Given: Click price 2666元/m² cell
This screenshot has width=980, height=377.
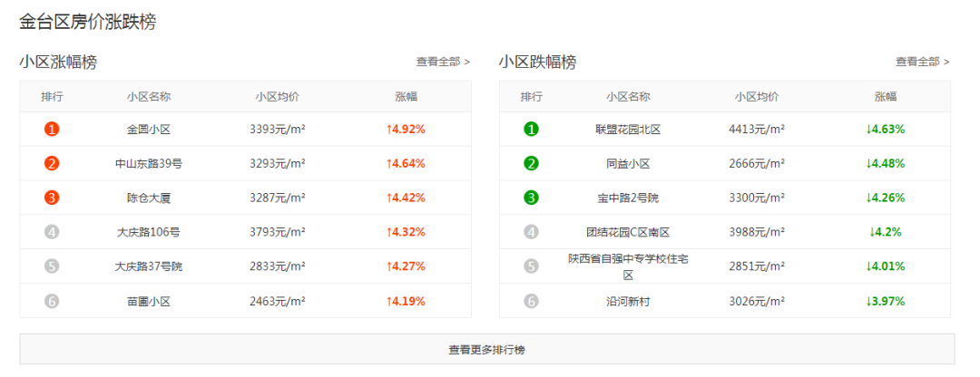Looking at the screenshot, I should pyautogui.click(x=757, y=164).
